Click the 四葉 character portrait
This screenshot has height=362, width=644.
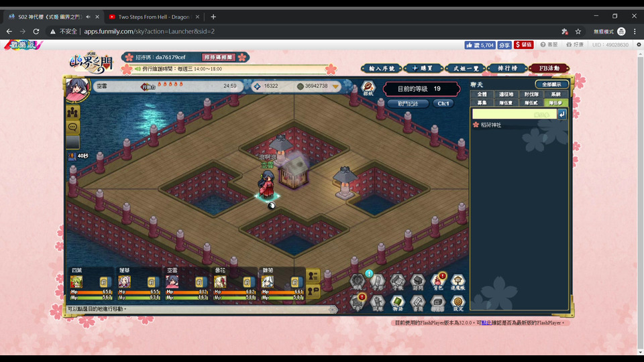76,282
